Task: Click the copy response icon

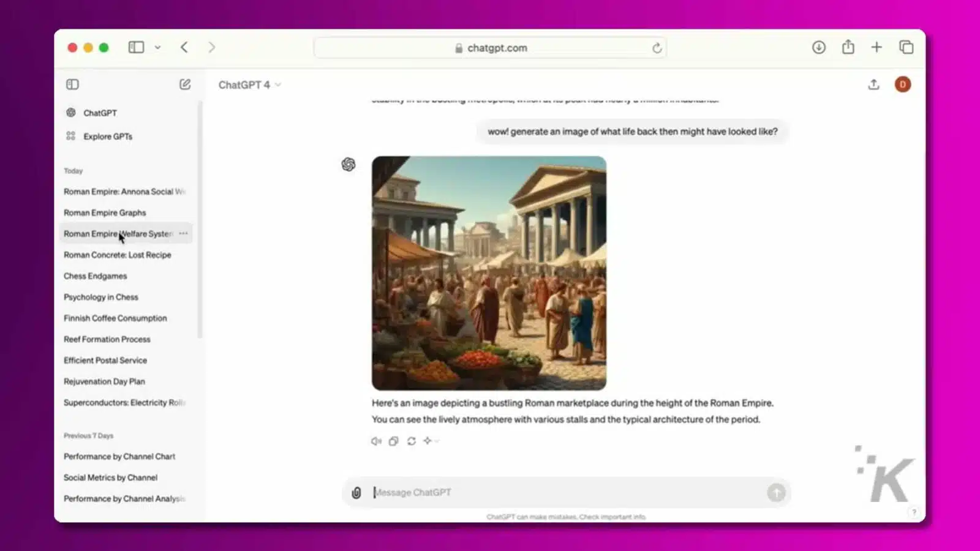Action: (393, 441)
